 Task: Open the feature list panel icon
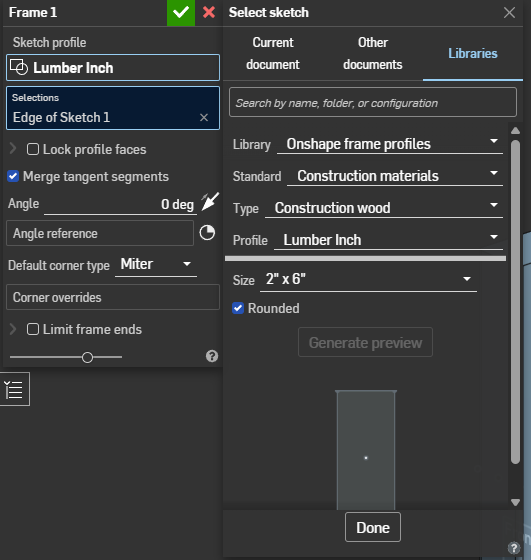[x=15, y=389]
